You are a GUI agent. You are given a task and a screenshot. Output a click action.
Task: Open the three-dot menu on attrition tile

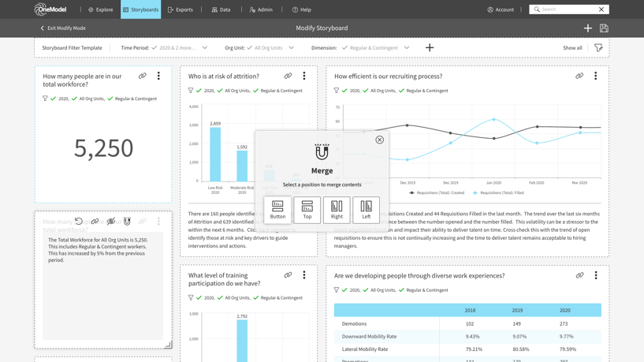point(304,76)
